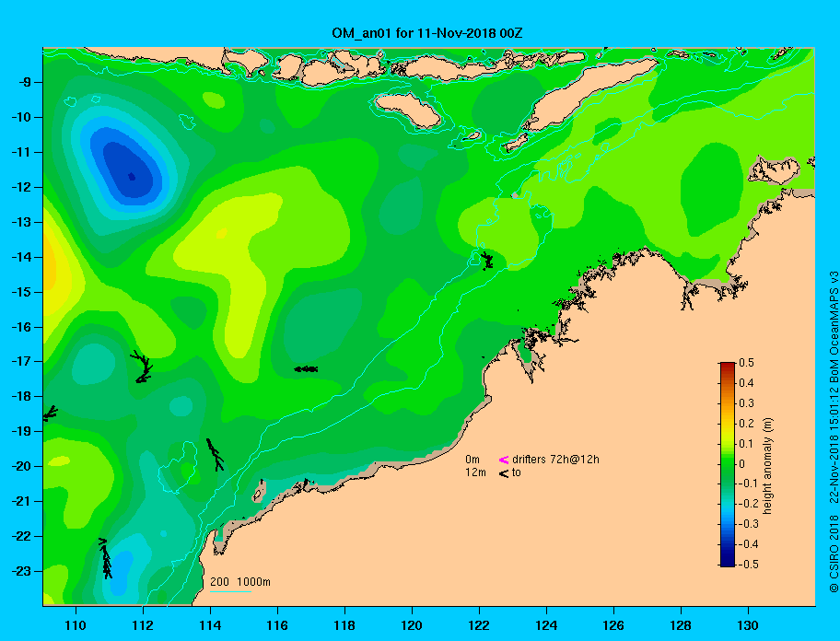Click the latitude label -23 on the y-axis
The image size is (840, 641).
pyautogui.click(x=23, y=571)
